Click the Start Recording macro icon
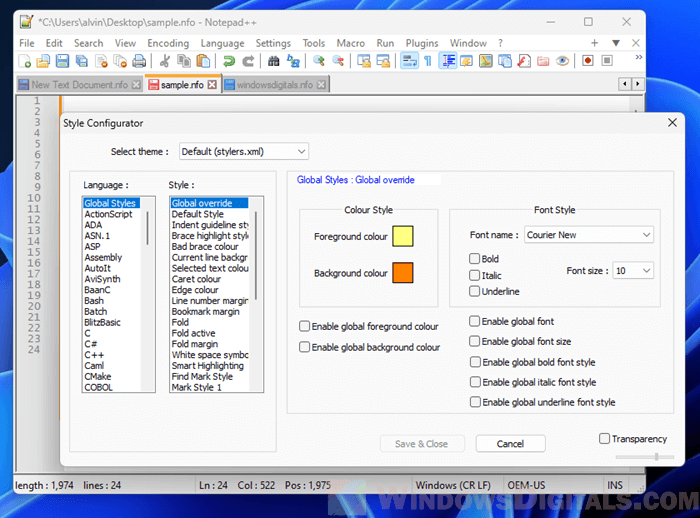The height and width of the screenshot is (518, 700). coord(588,60)
